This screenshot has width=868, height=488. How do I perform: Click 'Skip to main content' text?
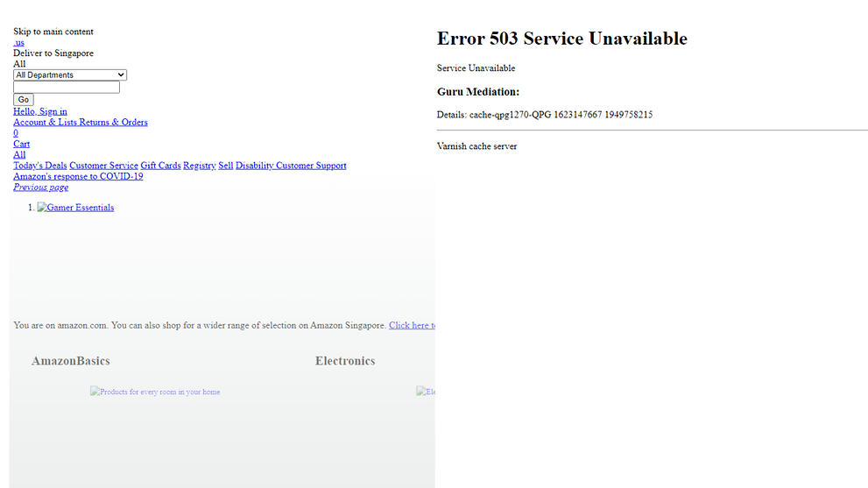(x=53, y=32)
